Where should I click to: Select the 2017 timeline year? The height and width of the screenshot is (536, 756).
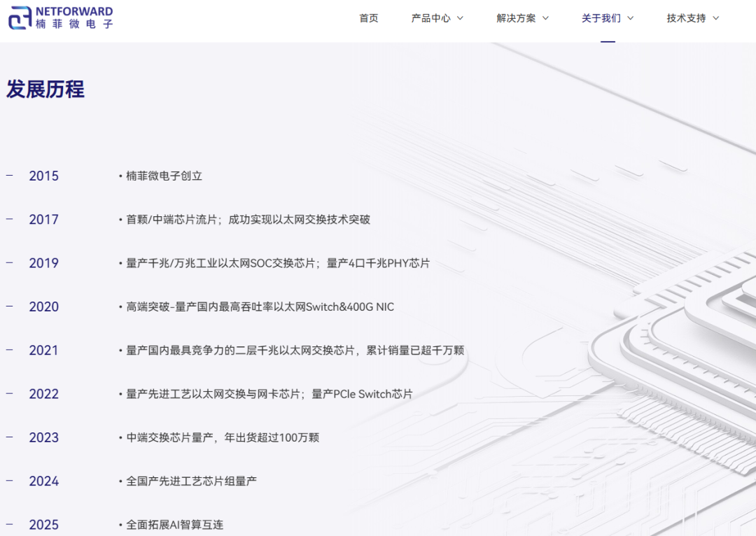(x=43, y=220)
